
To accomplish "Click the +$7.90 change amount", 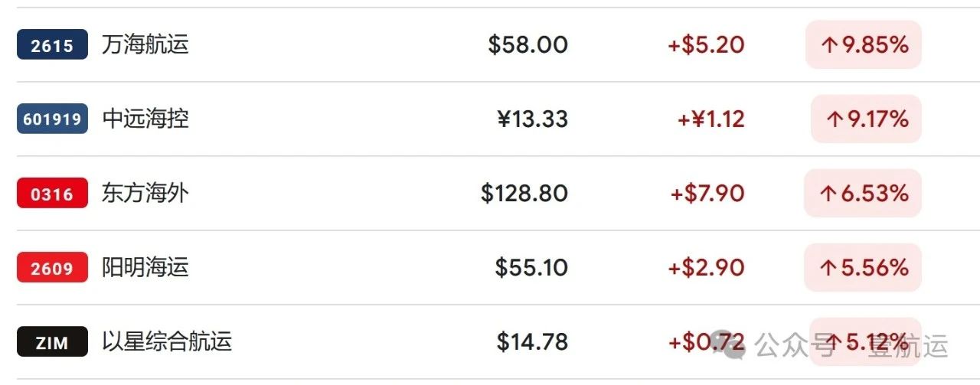I will (707, 193).
